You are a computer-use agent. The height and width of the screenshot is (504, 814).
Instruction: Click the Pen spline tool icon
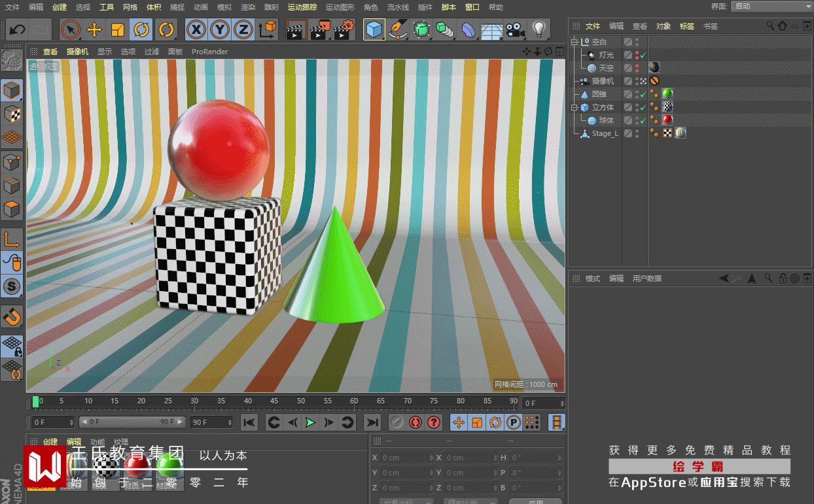(397, 29)
